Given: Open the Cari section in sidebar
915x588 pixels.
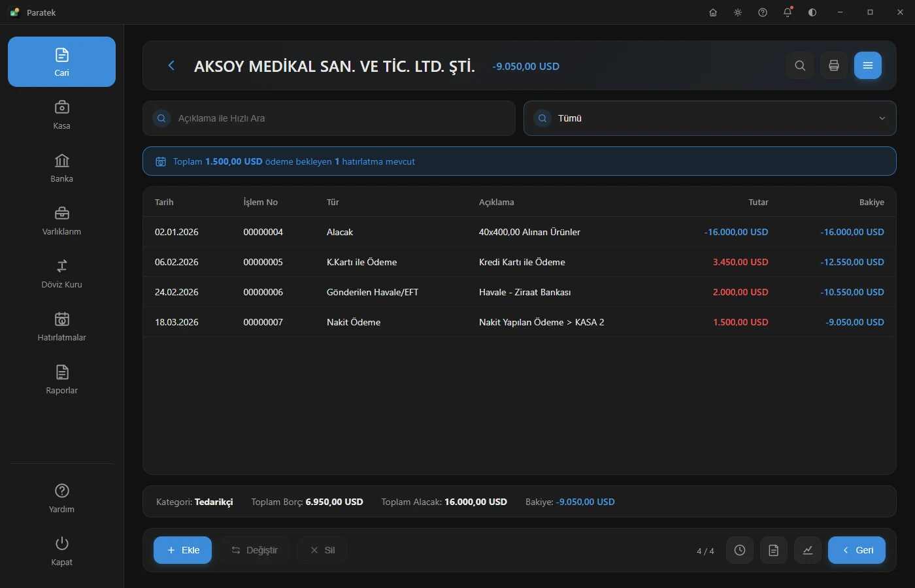Looking at the screenshot, I should (61, 61).
